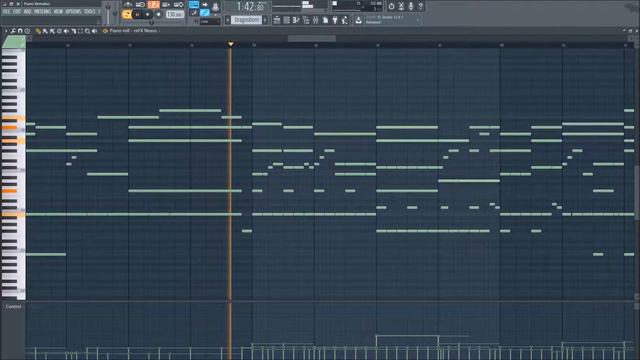The image size is (640, 360).
Task: Open the Dragonborn pattern selector
Action: pos(247,20)
